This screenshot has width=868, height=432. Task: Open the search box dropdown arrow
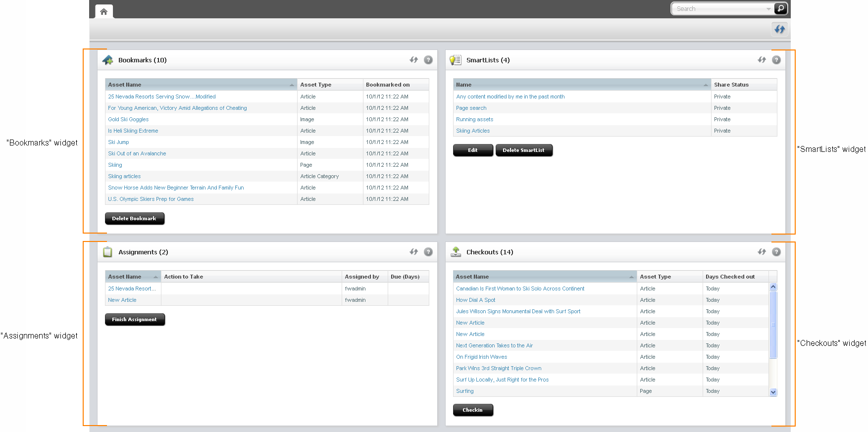pyautogui.click(x=768, y=9)
